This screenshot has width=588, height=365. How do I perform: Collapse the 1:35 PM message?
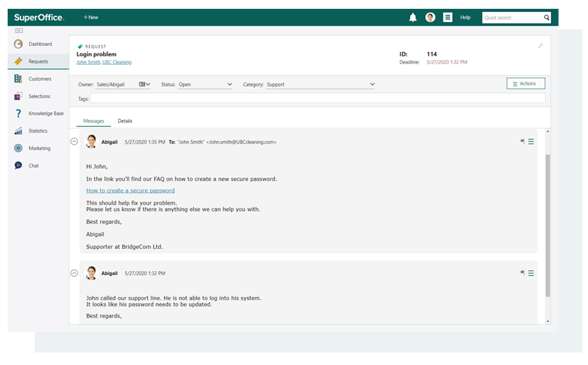coord(74,141)
